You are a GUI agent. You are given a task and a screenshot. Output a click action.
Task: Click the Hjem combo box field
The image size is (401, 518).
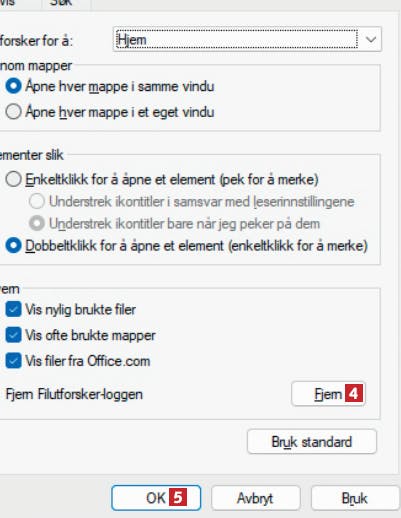[247, 39]
